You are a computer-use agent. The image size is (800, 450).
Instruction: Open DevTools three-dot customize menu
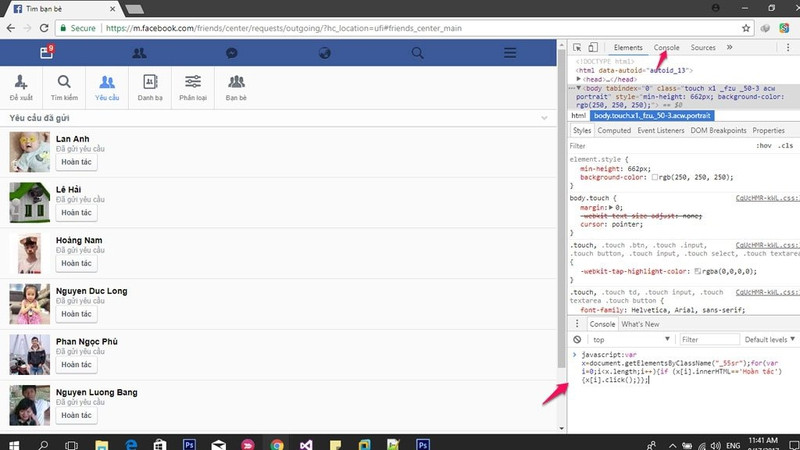788,47
